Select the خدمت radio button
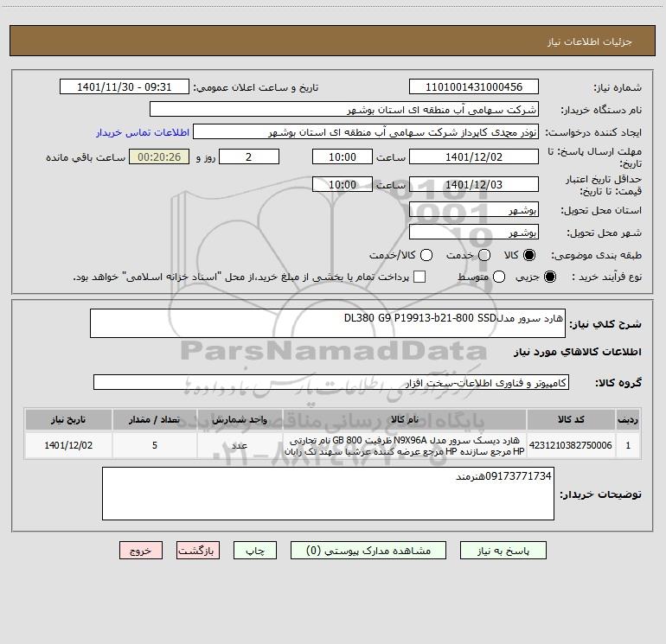The width and height of the screenshot is (666, 644). pos(484,255)
